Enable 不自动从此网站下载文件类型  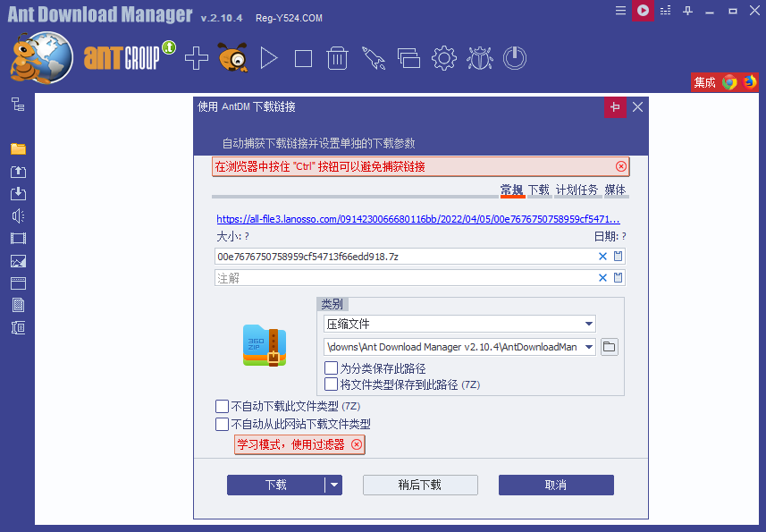(x=223, y=424)
